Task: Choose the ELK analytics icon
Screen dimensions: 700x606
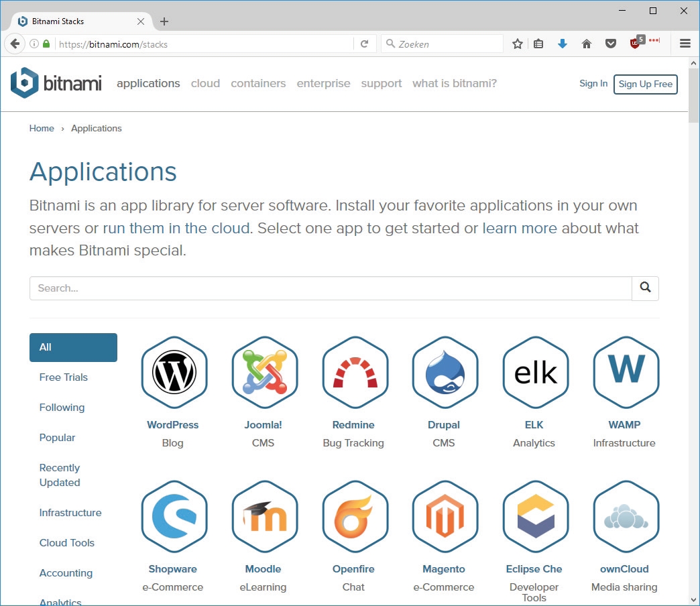Action: coord(535,373)
